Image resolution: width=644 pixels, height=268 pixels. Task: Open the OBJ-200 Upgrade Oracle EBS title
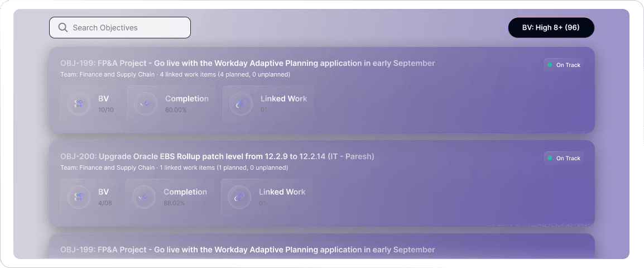coord(217,156)
